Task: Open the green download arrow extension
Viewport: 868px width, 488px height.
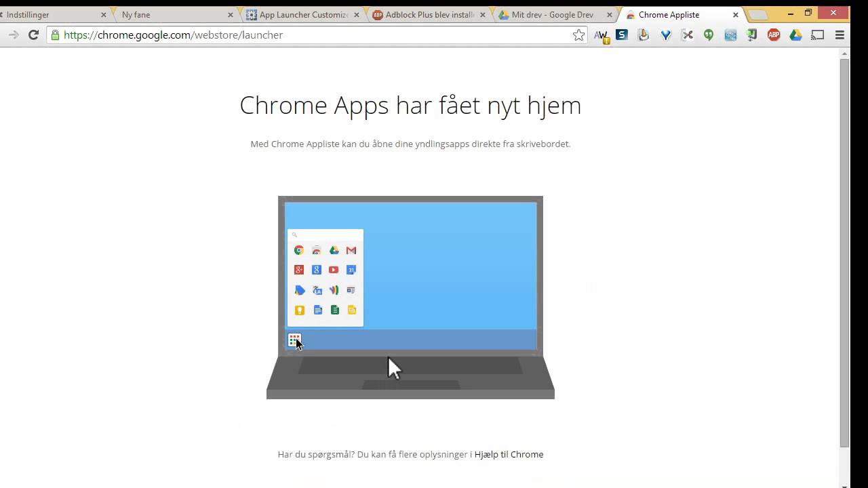Action: (x=752, y=35)
